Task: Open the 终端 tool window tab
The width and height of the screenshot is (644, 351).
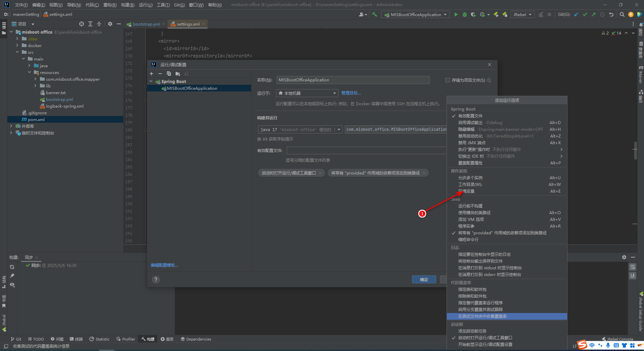Action: tap(76, 339)
